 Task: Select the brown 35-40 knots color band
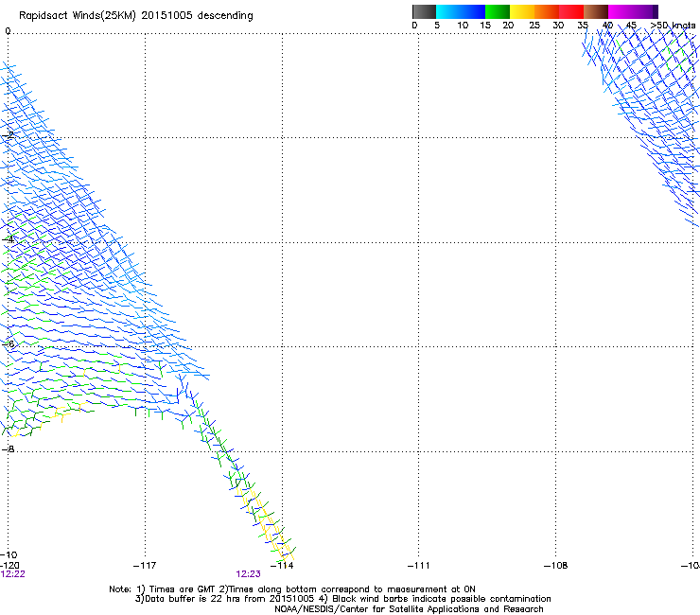coord(596,11)
